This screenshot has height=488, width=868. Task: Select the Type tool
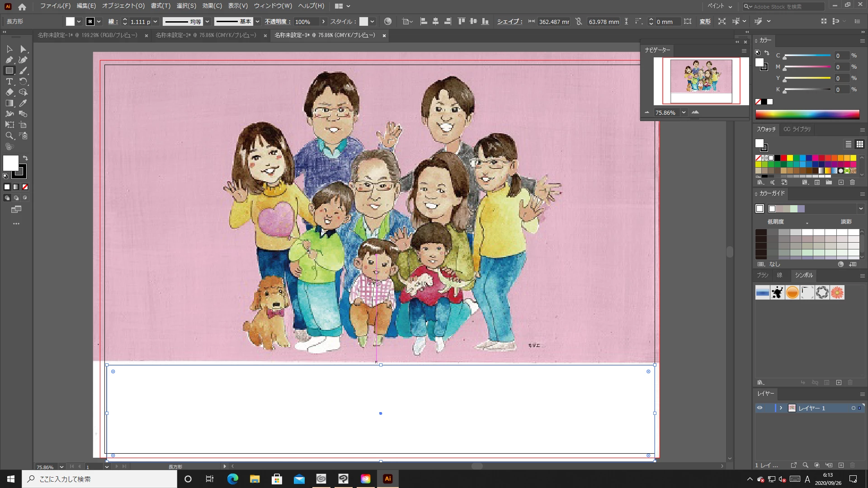(9, 81)
